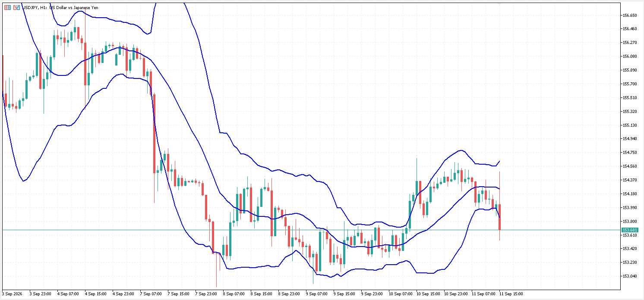Click the 155.700 price scale label

tap(630, 84)
